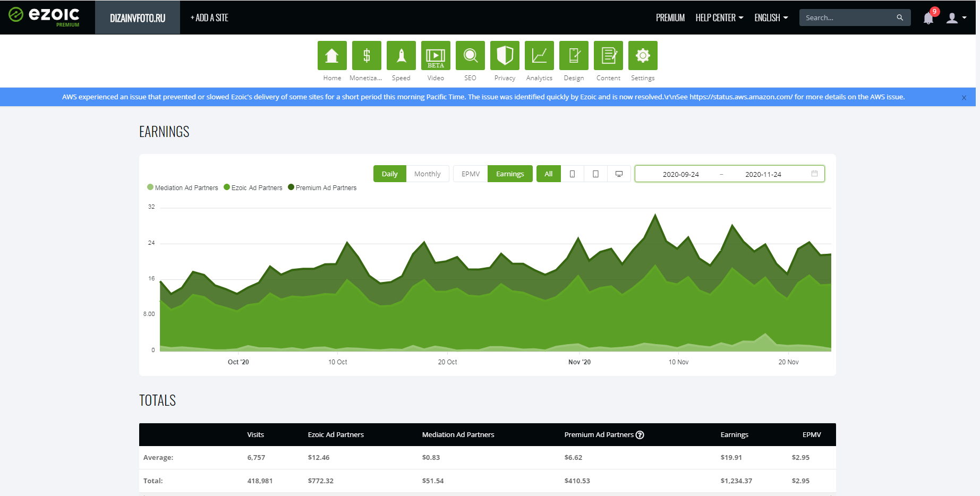980x496 pixels.
Task: Click the notifications bell icon
Action: click(928, 18)
